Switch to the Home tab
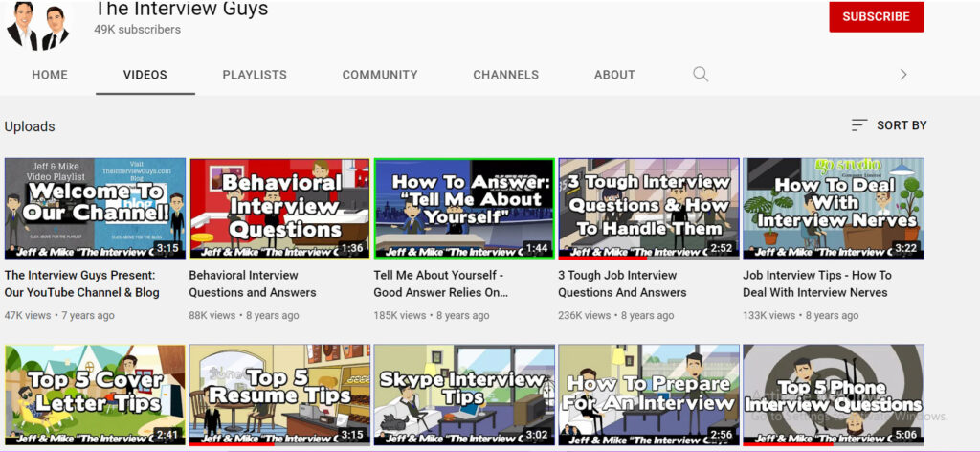The image size is (980, 452). click(50, 75)
